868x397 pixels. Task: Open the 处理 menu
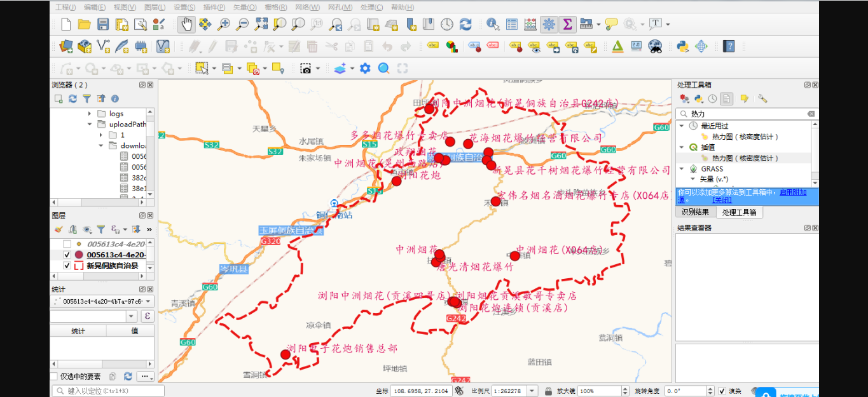point(372,7)
